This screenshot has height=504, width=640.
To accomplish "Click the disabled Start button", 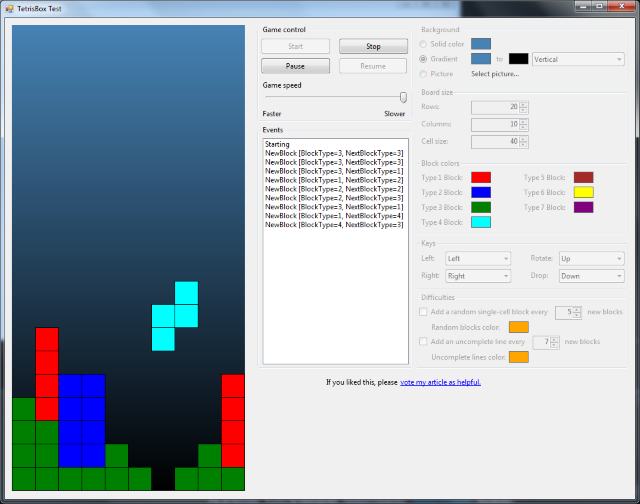I will click(x=296, y=46).
